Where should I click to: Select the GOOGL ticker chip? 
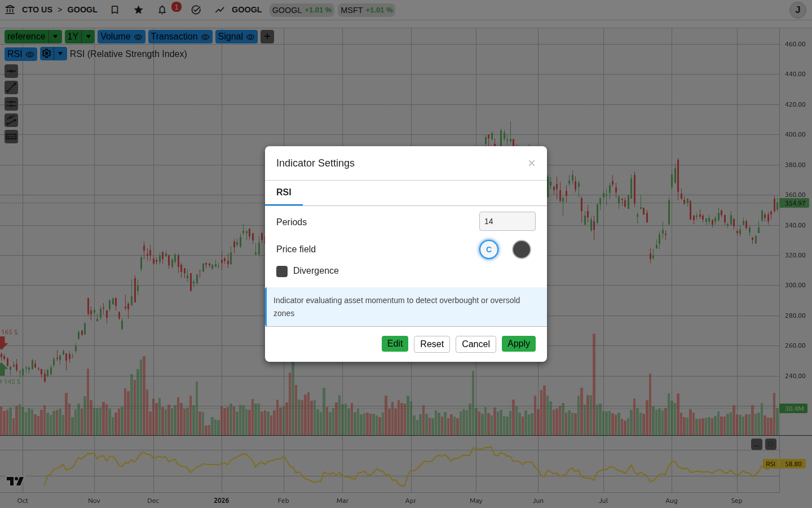pyautogui.click(x=302, y=10)
